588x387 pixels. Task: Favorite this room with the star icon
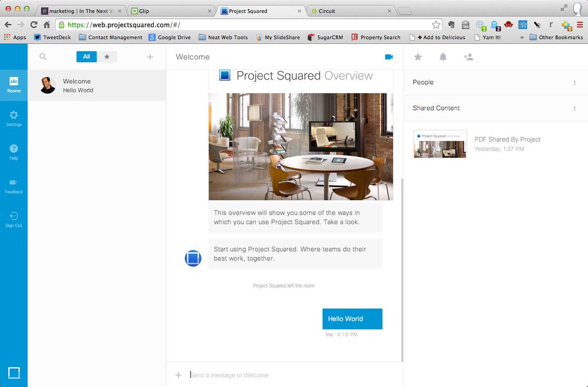point(418,57)
